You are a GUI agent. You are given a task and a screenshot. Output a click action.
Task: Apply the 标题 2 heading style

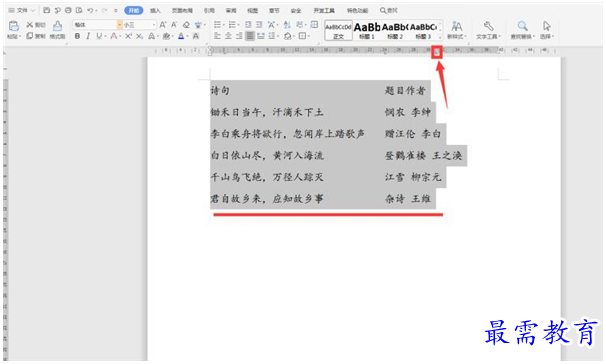pos(395,31)
